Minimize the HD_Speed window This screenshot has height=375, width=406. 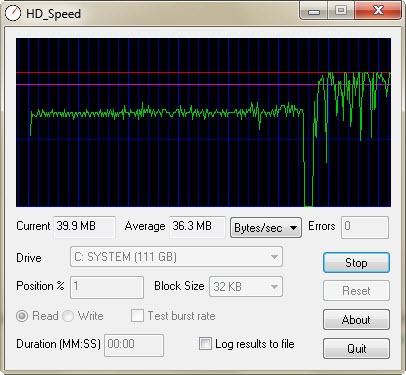313,11
